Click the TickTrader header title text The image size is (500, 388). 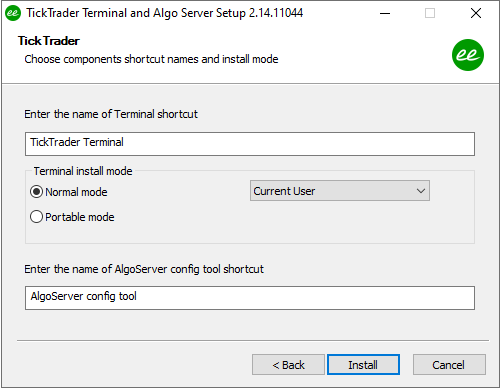tap(49, 41)
